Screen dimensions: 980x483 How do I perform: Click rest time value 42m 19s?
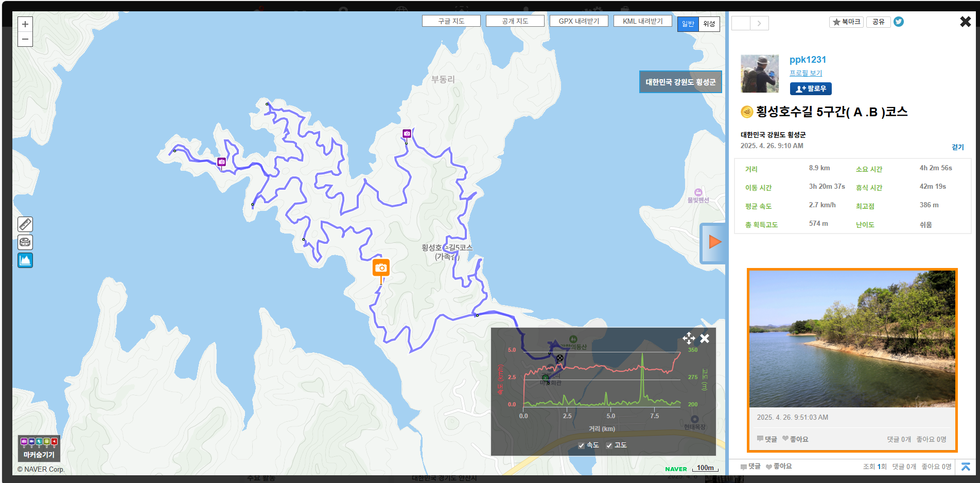click(x=933, y=187)
